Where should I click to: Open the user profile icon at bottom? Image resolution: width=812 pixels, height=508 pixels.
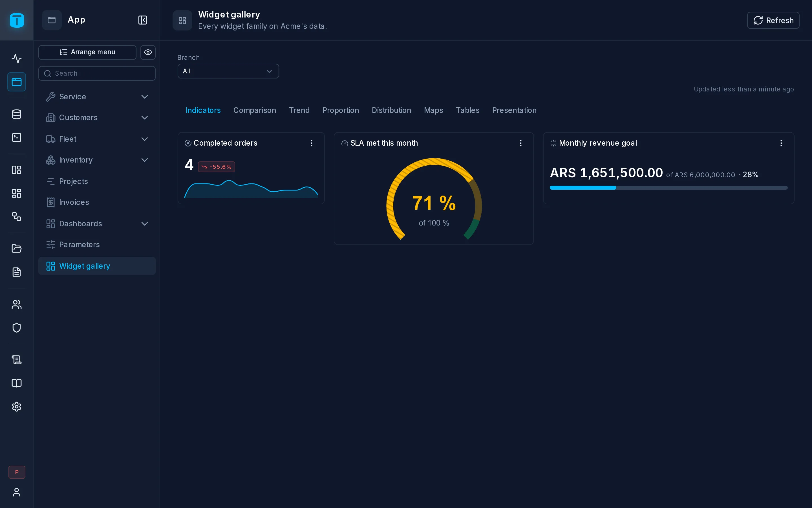(16, 492)
